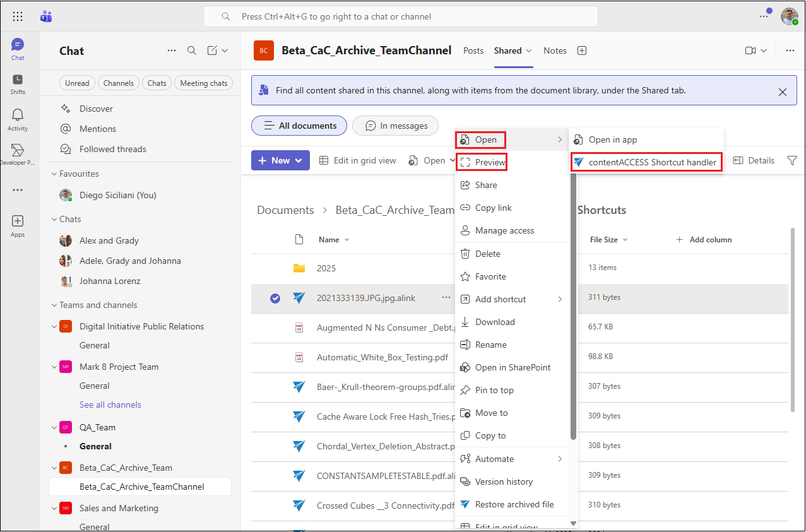The height and width of the screenshot is (532, 806).
Task: Collapse the Favourites section
Action: 54,174
